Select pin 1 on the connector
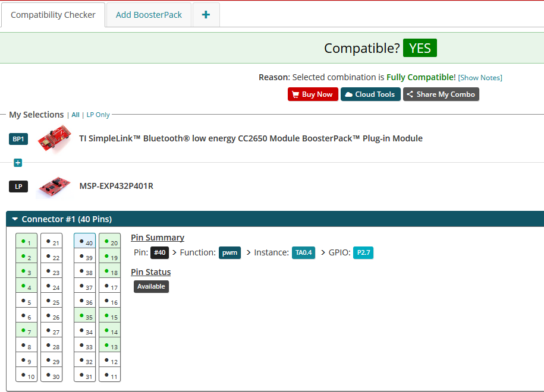 click(26, 241)
